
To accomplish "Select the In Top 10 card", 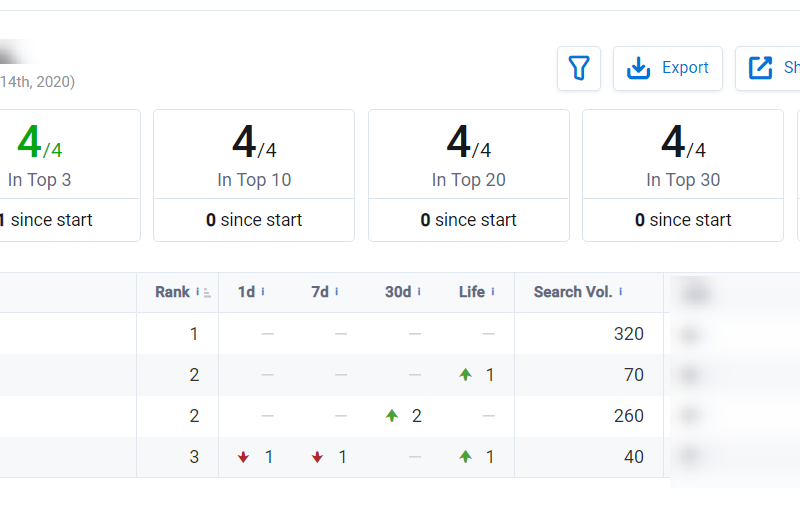I will (254, 175).
